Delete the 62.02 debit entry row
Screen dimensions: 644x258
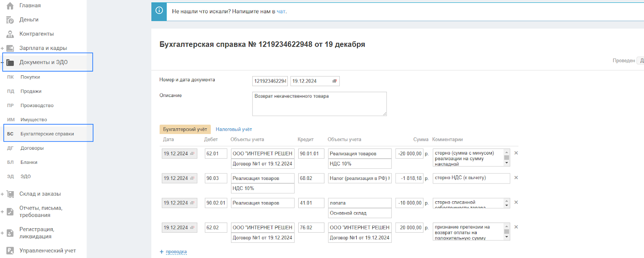[x=516, y=227]
